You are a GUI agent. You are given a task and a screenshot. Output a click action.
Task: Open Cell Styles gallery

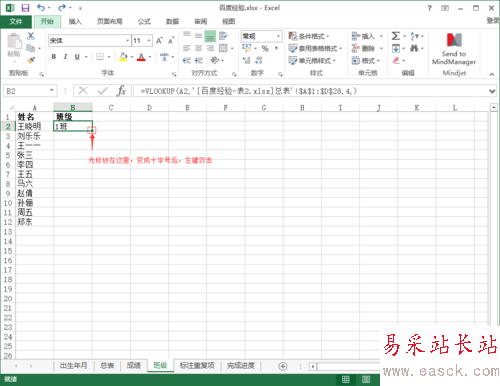[312, 61]
